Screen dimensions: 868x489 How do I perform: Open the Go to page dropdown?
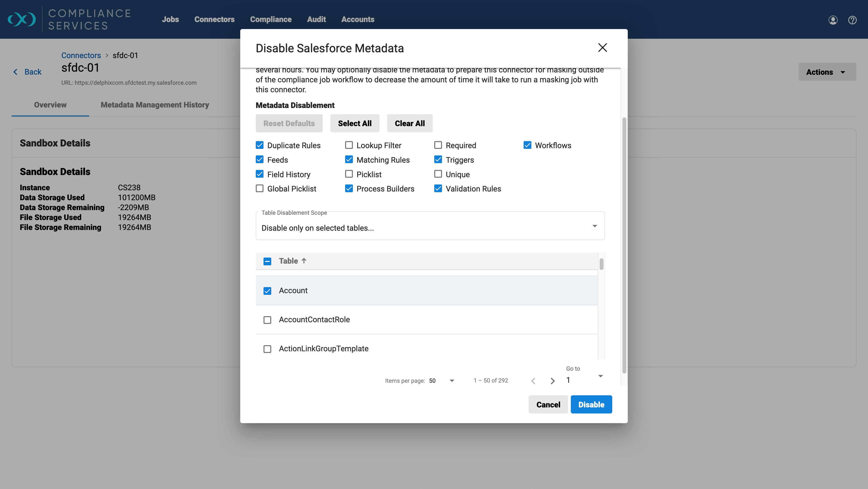[x=600, y=376]
